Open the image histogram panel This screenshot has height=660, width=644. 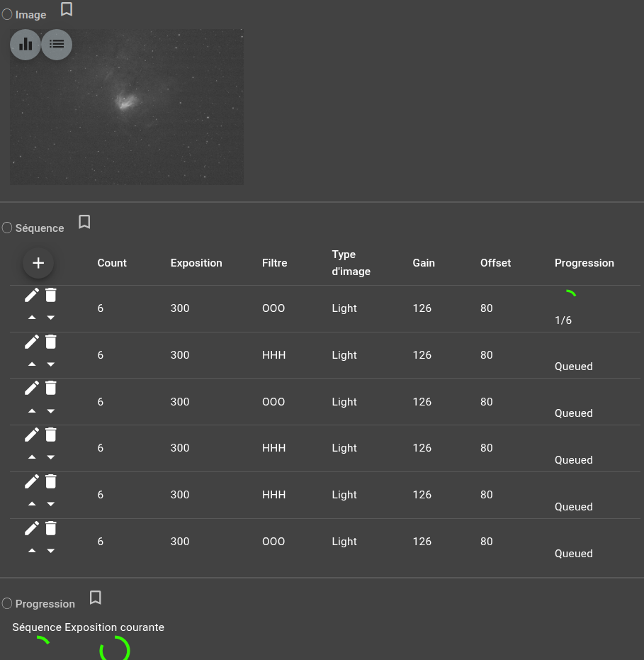click(26, 44)
